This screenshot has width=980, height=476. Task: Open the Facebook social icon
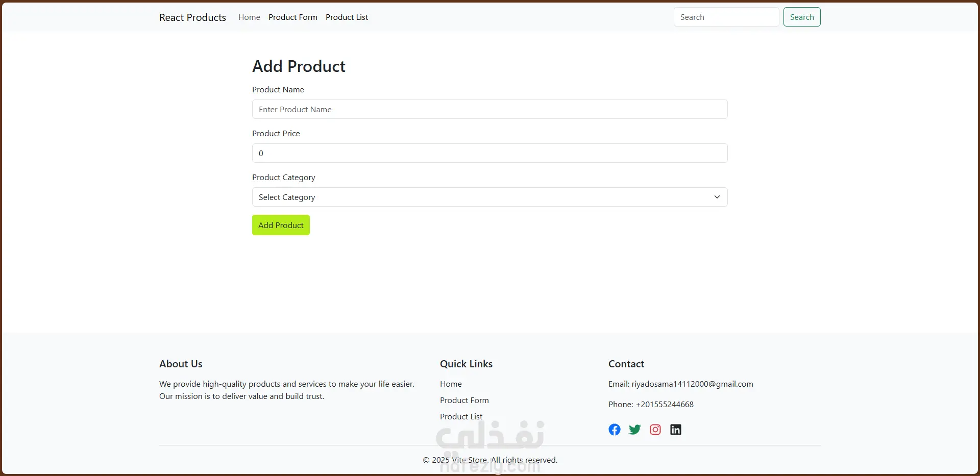click(x=615, y=430)
